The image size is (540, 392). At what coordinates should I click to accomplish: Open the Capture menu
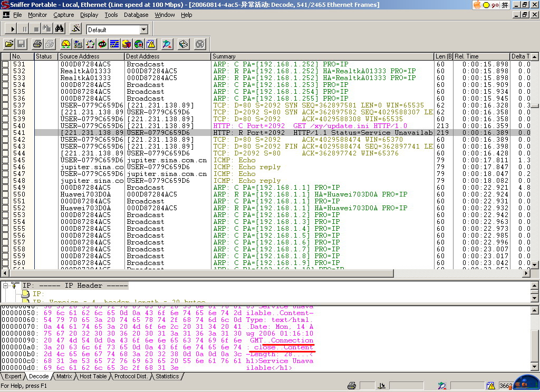click(63, 15)
